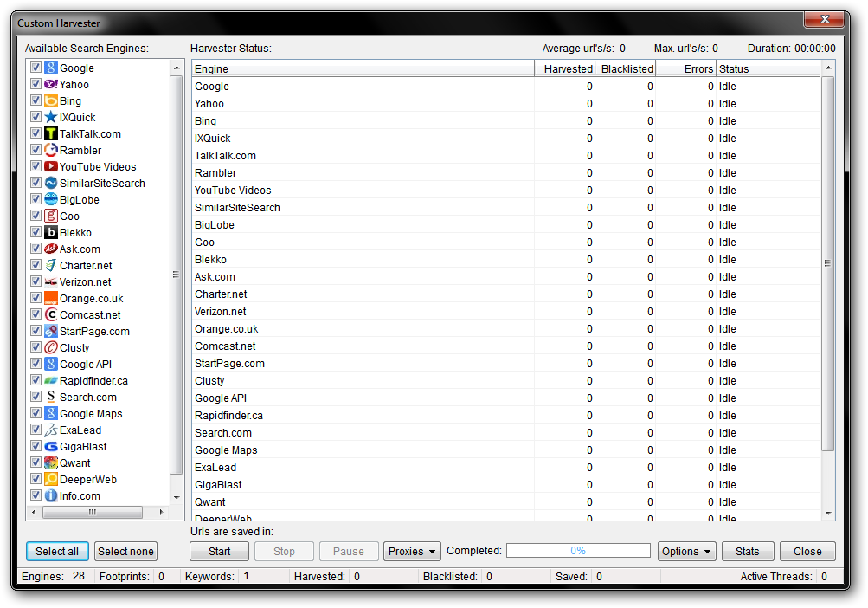This screenshot has width=868, height=608.
Task: Toggle the Qwant checkbox
Action: click(36, 462)
